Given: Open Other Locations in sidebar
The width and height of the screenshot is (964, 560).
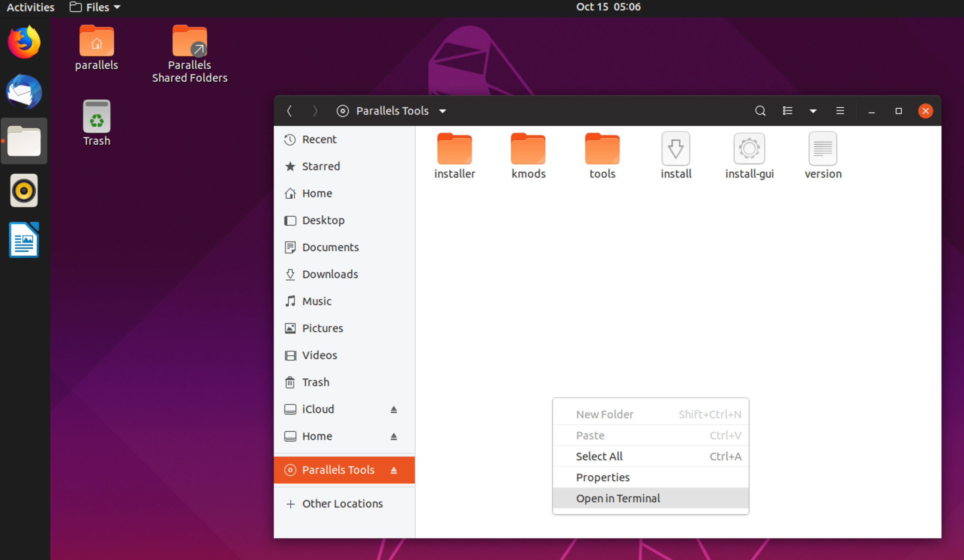Looking at the screenshot, I should pyautogui.click(x=342, y=503).
